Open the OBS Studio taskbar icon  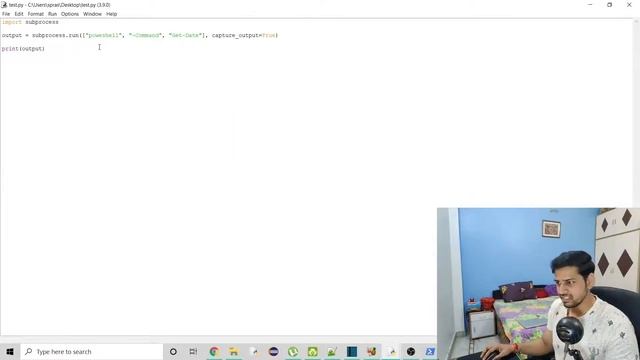(x=411, y=351)
